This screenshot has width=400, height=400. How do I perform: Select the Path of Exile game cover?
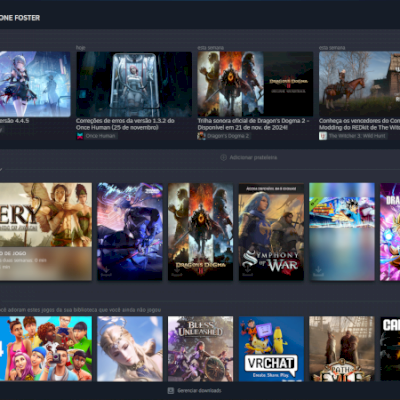click(342, 349)
